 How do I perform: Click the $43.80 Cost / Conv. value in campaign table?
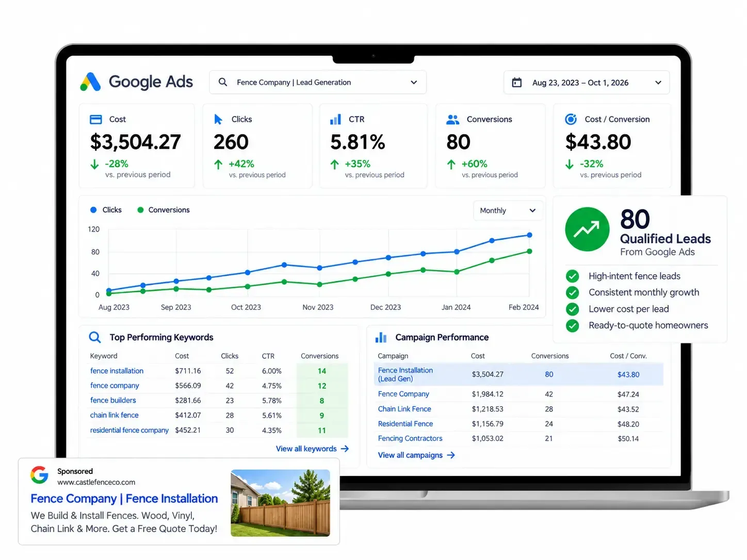coord(628,375)
